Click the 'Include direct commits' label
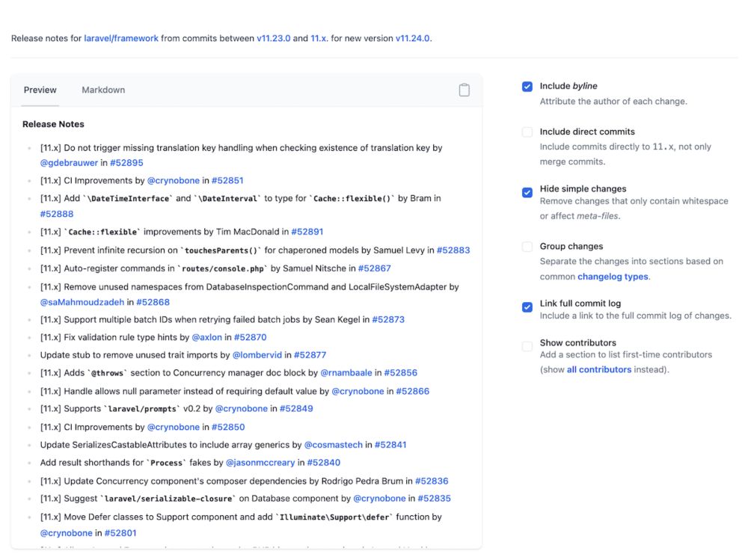This screenshot has width=748, height=560. 587,131
